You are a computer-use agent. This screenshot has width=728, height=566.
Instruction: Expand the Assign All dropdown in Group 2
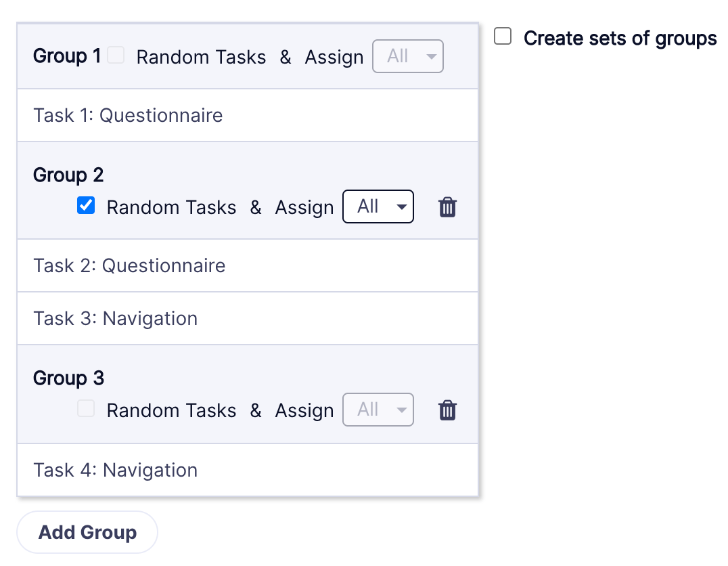pos(378,206)
